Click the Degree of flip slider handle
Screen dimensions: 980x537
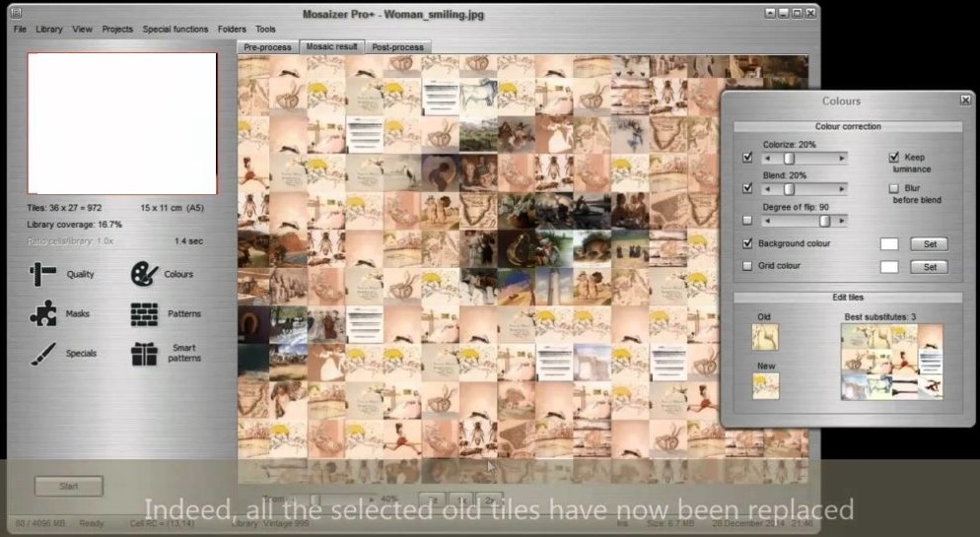825,221
